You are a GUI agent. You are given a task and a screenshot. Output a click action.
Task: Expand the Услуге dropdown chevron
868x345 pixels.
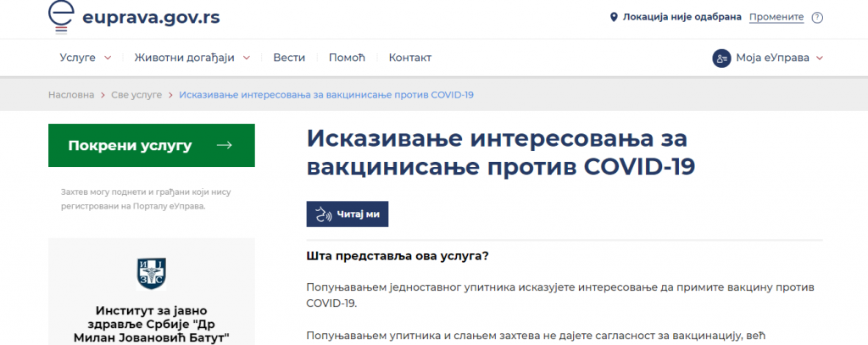tap(108, 58)
